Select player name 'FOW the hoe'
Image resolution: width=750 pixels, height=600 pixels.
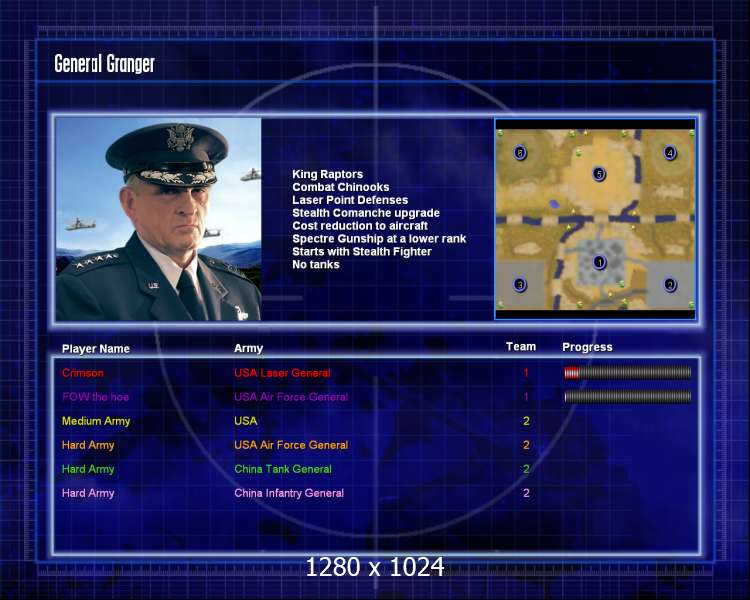point(95,397)
